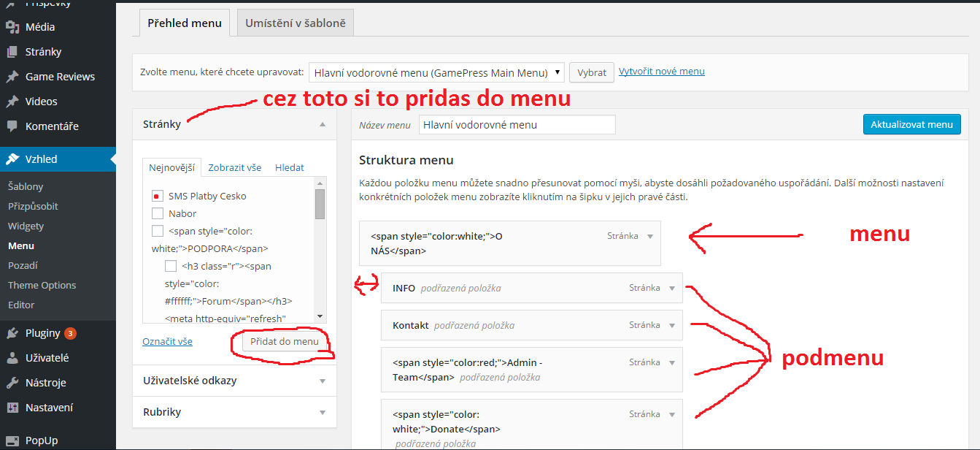Expand the Rubriky panel
Image resolution: width=980 pixels, height=450 pixels.
click(x=322, y=412)
